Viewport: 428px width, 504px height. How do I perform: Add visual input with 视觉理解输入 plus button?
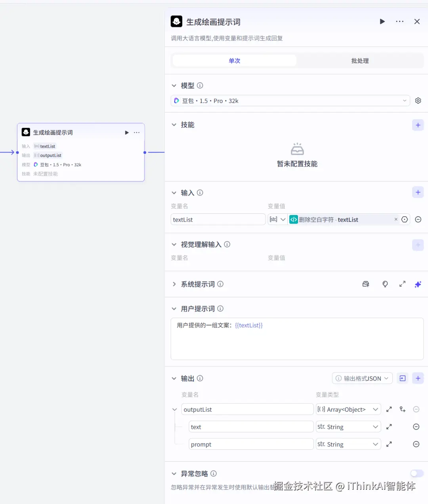(x=418, y=245)
